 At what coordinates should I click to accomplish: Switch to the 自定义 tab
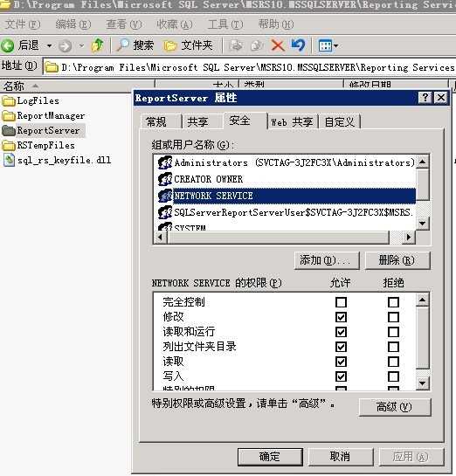point(340,122)
